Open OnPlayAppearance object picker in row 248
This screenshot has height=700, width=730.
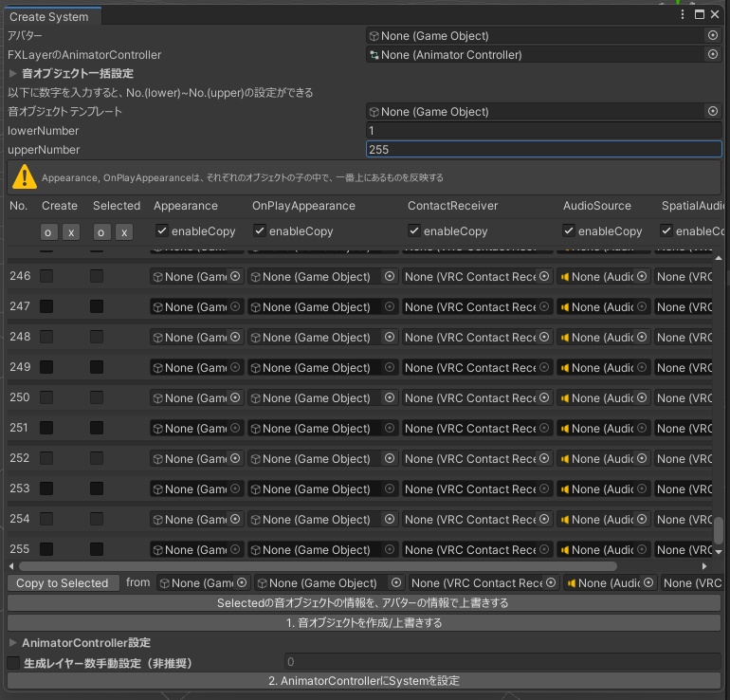coord(390,337)
